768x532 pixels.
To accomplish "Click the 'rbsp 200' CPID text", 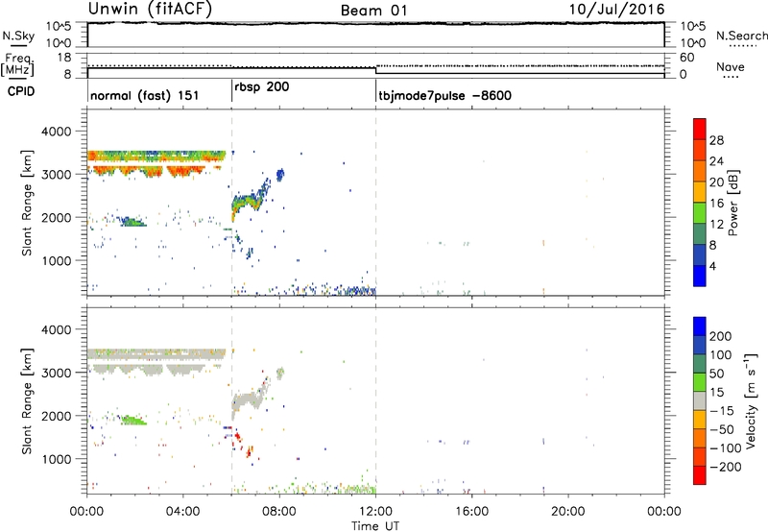I will point(261,87).
